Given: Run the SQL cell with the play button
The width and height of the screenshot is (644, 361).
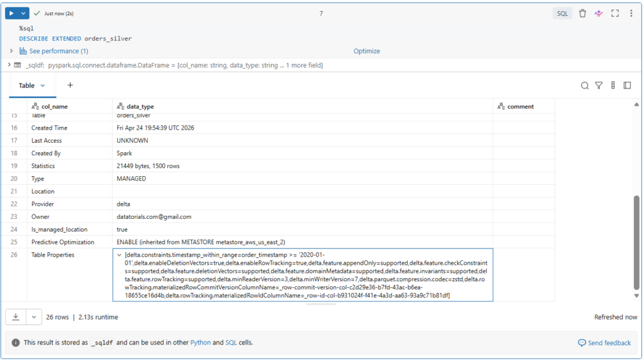Looking at the screenshot, I should 11,13.
